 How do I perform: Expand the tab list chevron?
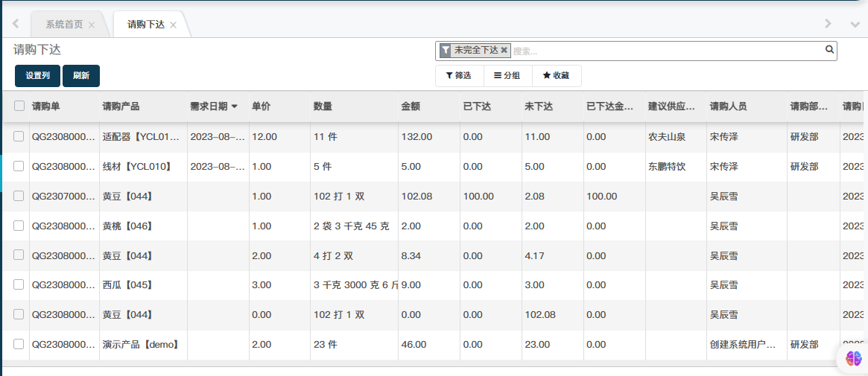pyautogui.click(x=855, y=24)
